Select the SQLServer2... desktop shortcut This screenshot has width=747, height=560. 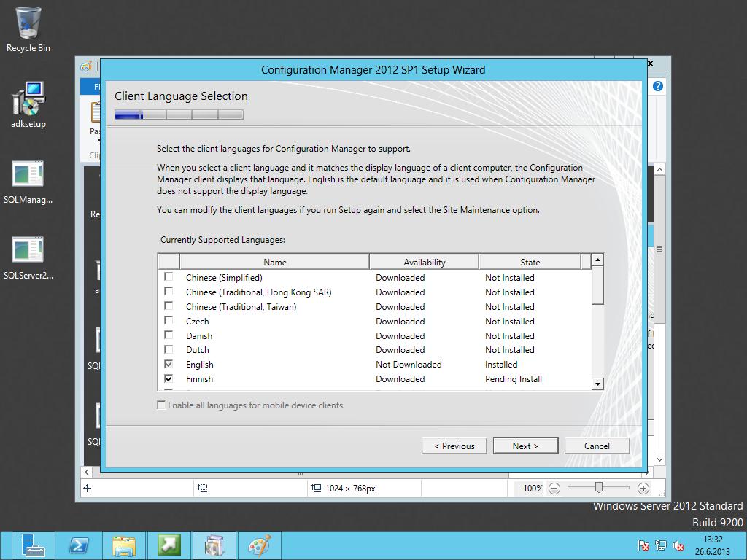pos(28,258)
